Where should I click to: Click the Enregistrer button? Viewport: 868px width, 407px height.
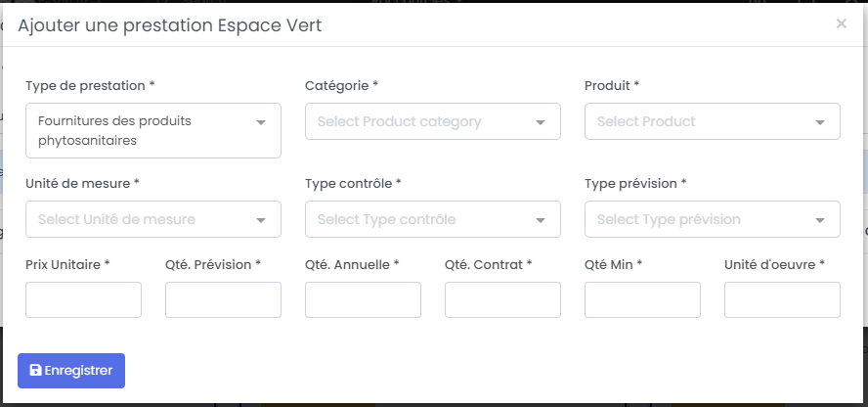[71, 371]
